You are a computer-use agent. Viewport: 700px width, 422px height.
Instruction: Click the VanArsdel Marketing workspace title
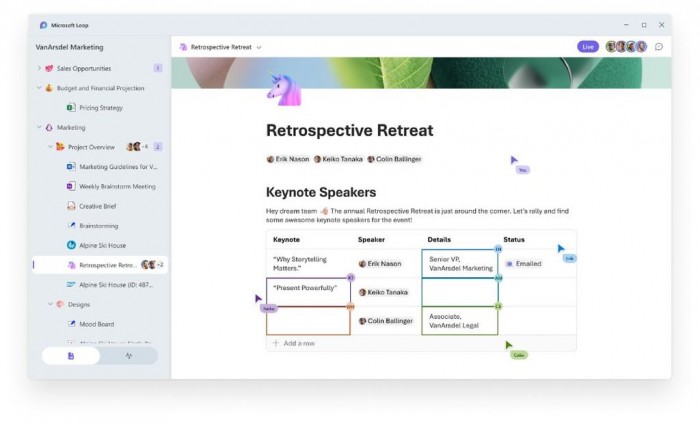tap(69, 47)
